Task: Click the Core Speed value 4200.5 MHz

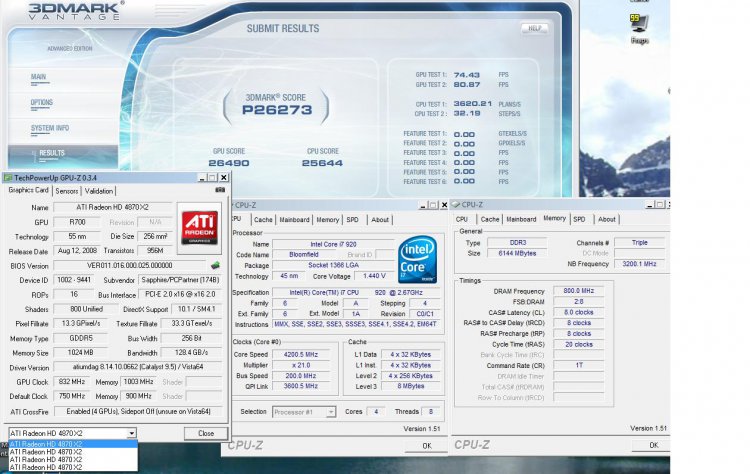Action: pos(301,354)
